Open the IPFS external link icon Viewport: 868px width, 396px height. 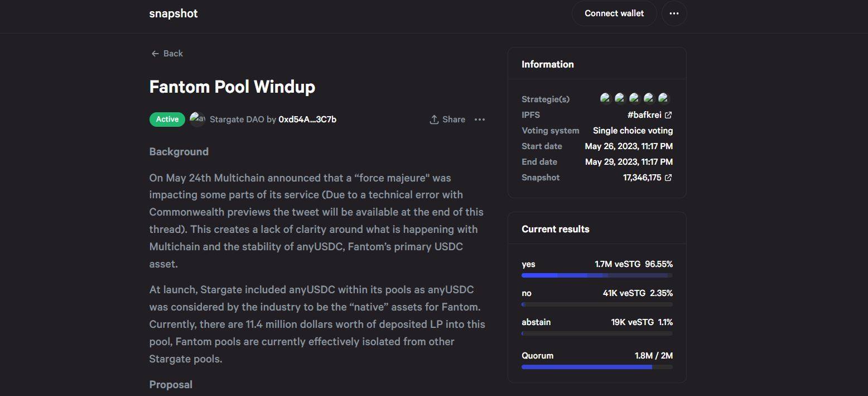[668, 115]
